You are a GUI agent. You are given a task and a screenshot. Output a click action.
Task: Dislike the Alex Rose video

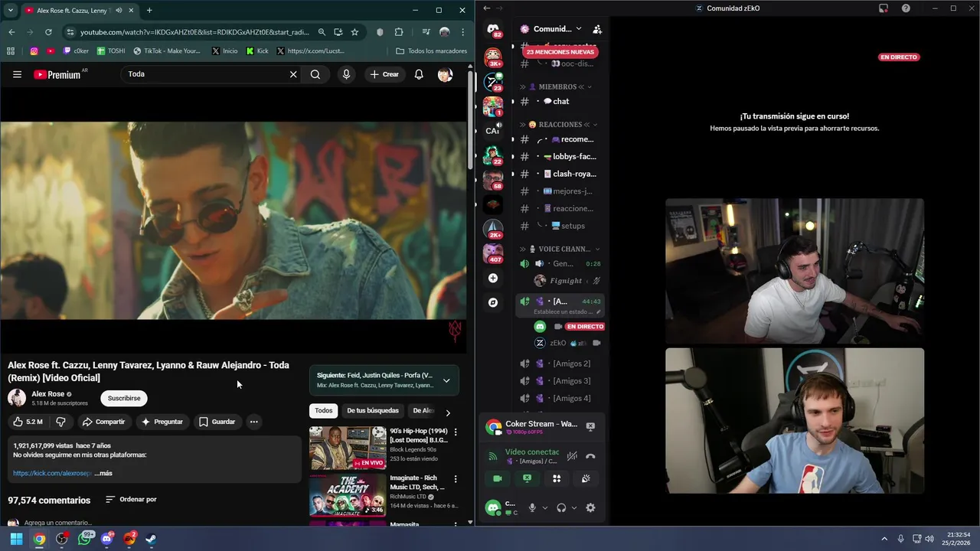[x=60, y=422]
